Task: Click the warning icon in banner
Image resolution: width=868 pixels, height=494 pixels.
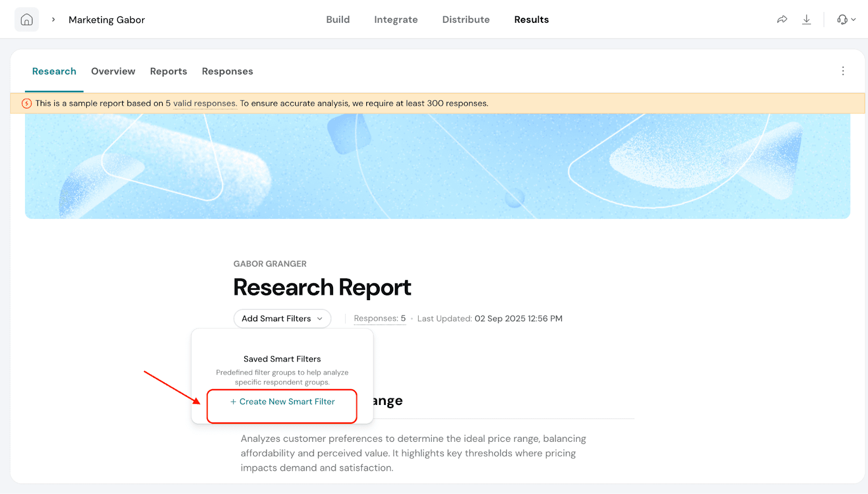Action: pos(27,103)
